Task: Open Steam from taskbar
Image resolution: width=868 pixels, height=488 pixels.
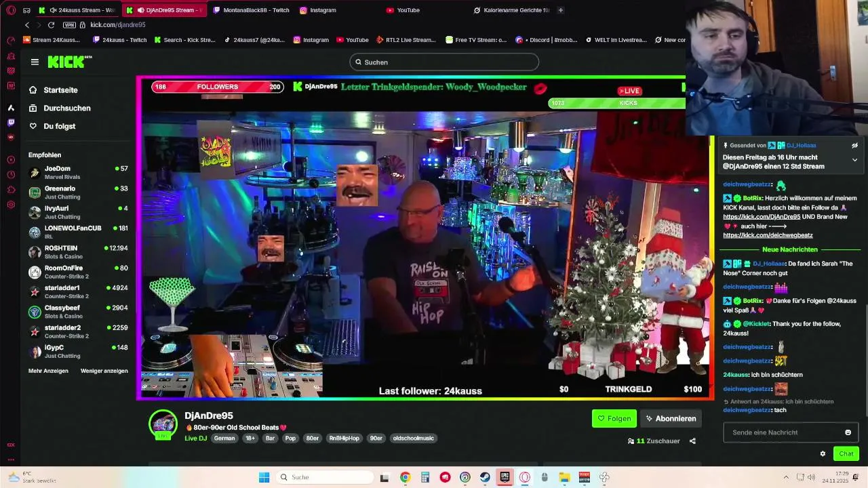Action: pos(485,477)
